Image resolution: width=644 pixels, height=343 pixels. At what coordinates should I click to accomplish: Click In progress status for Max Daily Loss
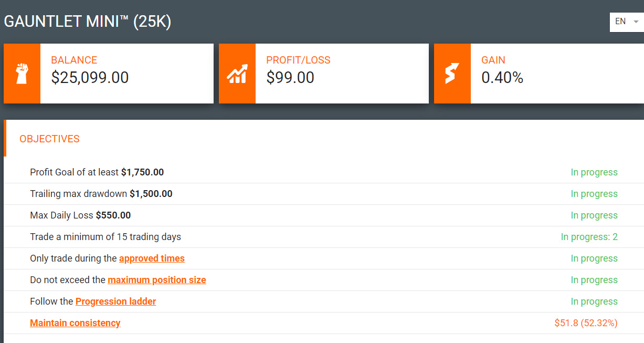(594, 215)
